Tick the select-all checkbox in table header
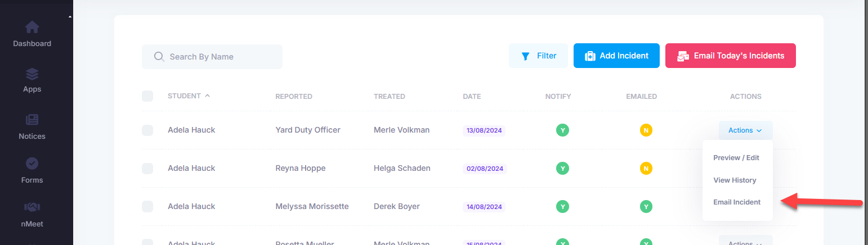Viewport: 868px width, 245px height. tap(147, 96)
